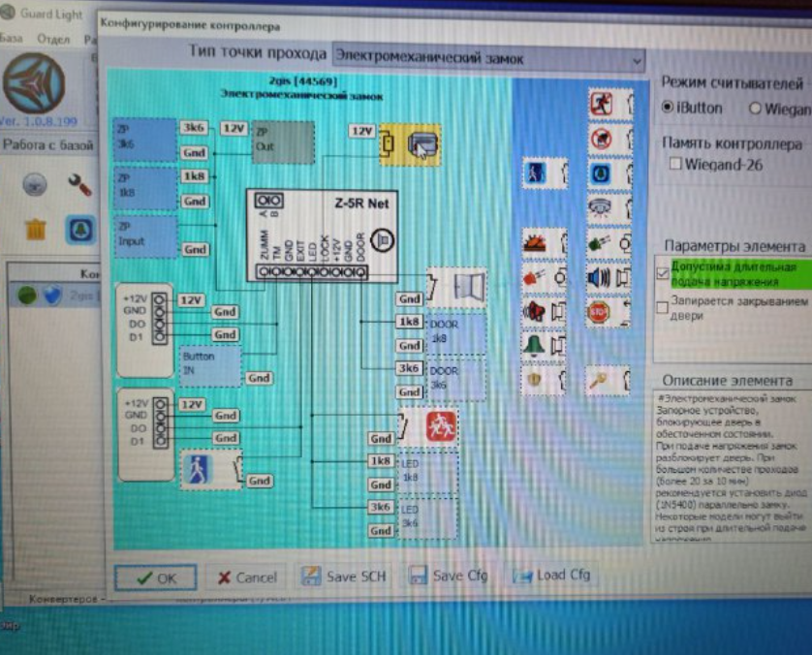Screen dimensions: 812x655
Task: Choose the red LED palette element
Action: pos(545,278)
